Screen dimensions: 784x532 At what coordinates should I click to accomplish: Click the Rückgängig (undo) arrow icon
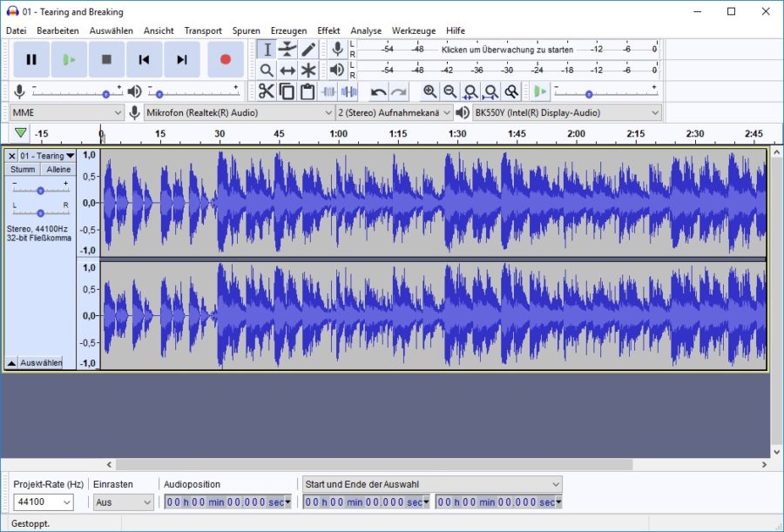379,91
